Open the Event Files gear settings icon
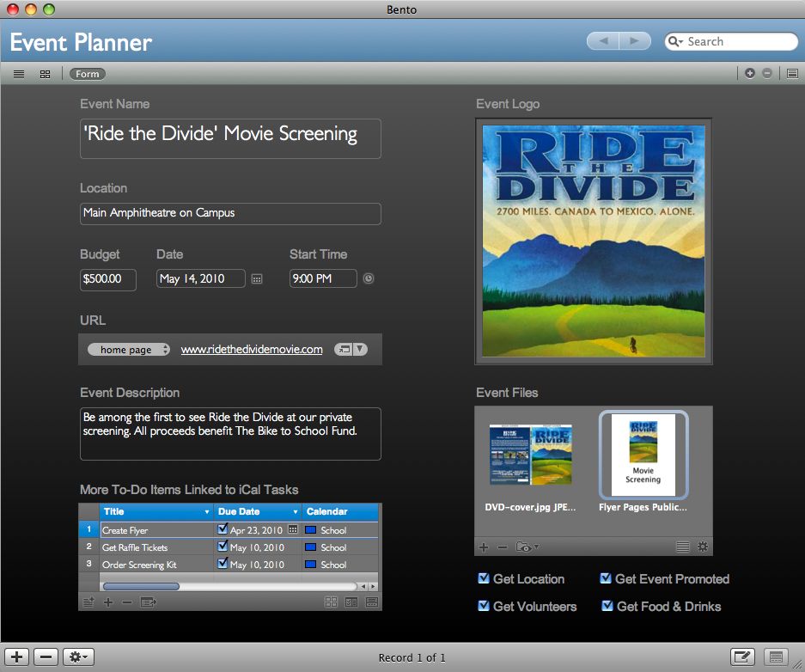 pyautogui.click(x=702, y=547)
